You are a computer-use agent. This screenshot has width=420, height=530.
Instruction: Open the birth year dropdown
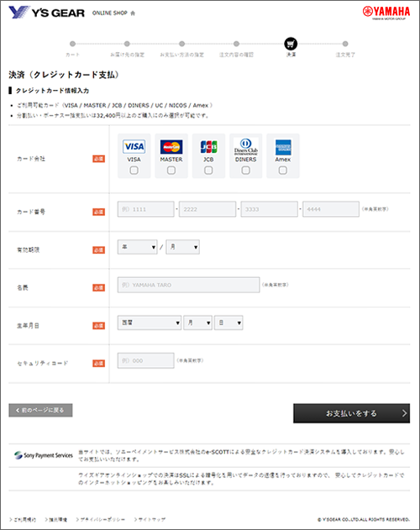tap(150, 323)
